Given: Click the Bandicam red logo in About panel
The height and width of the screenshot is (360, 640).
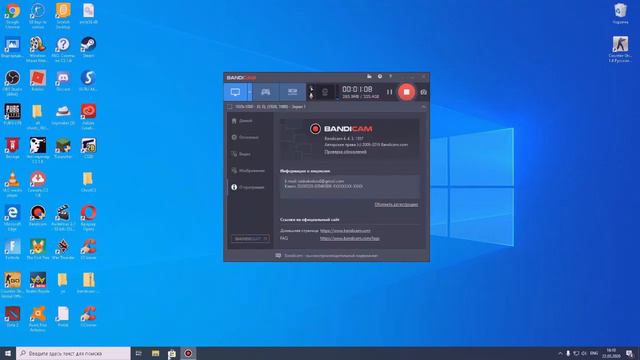Looking at the screenshot, I should pos(341,129).
